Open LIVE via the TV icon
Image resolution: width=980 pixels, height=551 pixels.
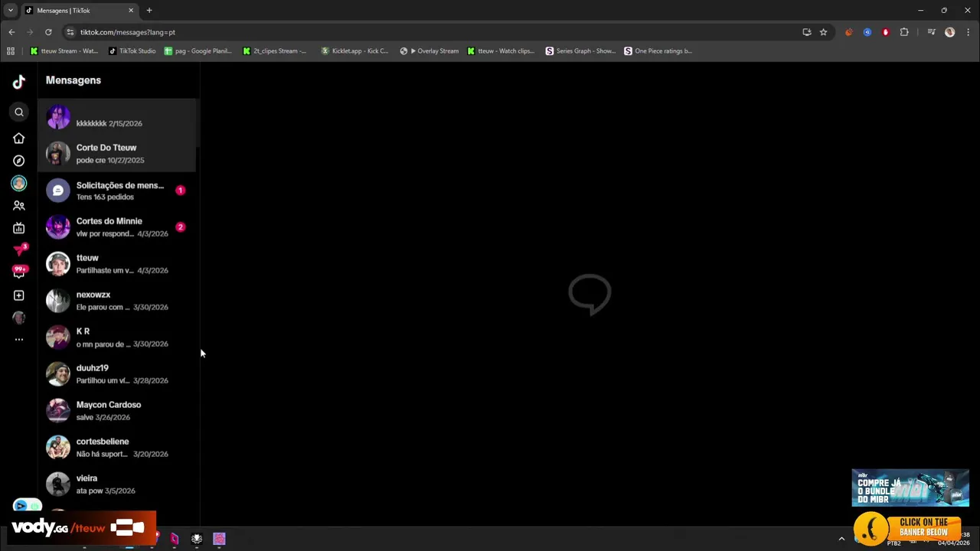(x=19, y=228)
